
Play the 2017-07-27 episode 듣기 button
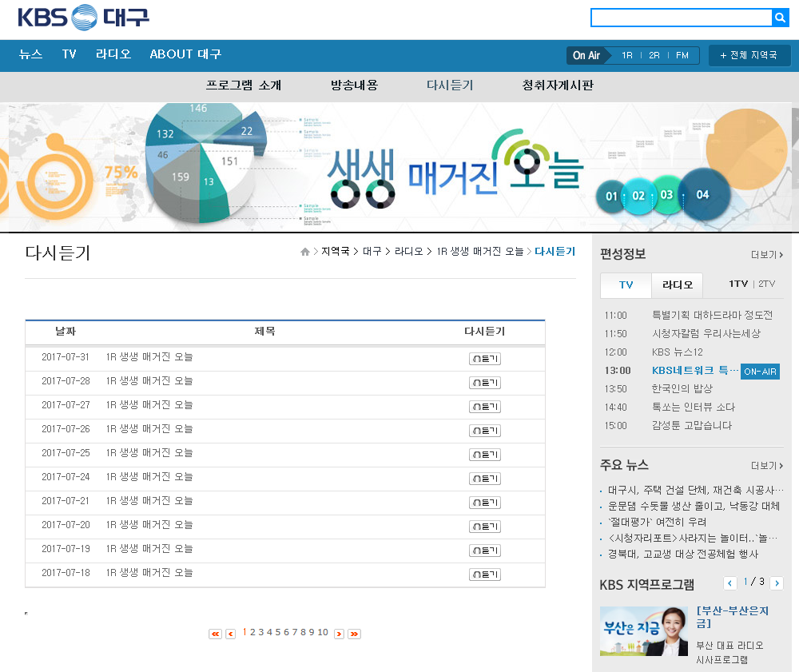(x=485, y=407)
